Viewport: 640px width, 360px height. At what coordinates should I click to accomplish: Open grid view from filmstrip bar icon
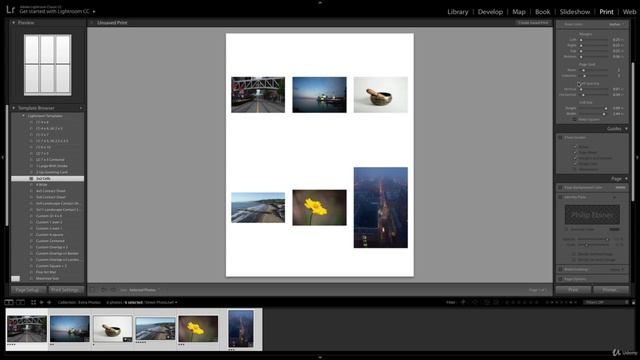[x=33, y=302]
